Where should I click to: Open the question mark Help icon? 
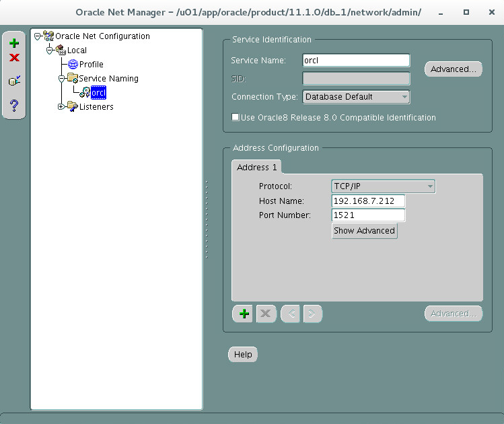pos(14,105)
